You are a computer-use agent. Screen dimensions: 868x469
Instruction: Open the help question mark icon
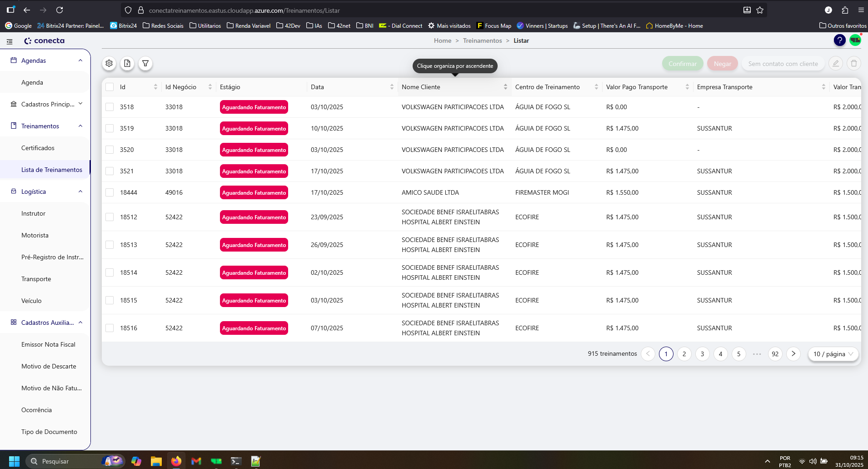click(x=839, y=40)
